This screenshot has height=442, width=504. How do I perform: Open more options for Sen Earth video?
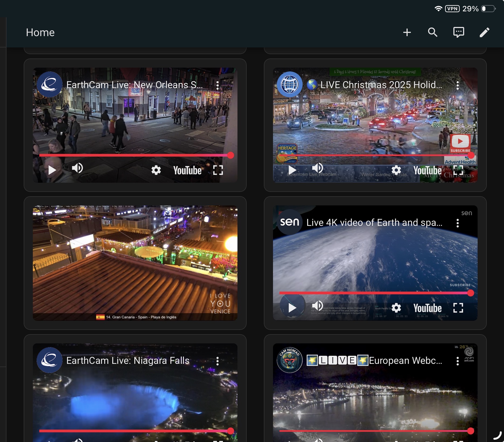click(x=457, y=223)
